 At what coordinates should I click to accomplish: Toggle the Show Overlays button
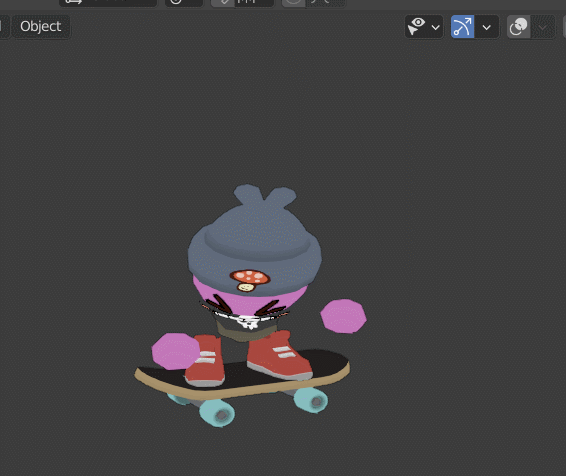[519, 26]
